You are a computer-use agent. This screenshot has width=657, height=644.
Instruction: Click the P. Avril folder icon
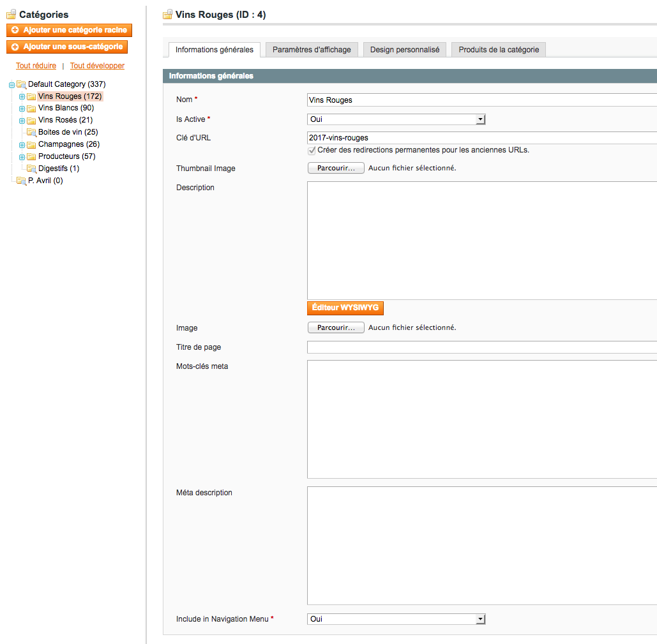[x=21, y=181]
